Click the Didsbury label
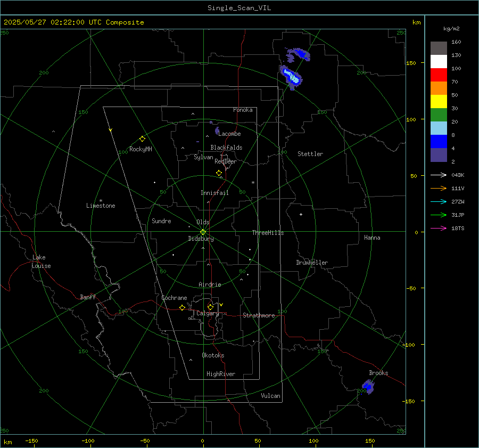The height and width of the screenshot is (448, 479). (201, 239)
